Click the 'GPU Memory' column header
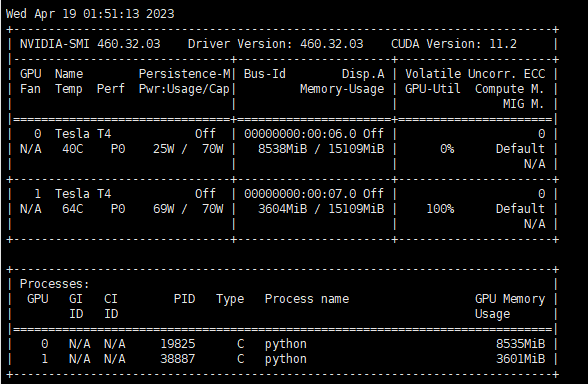The height and width of the screenshot is (384, 588). 510,299
